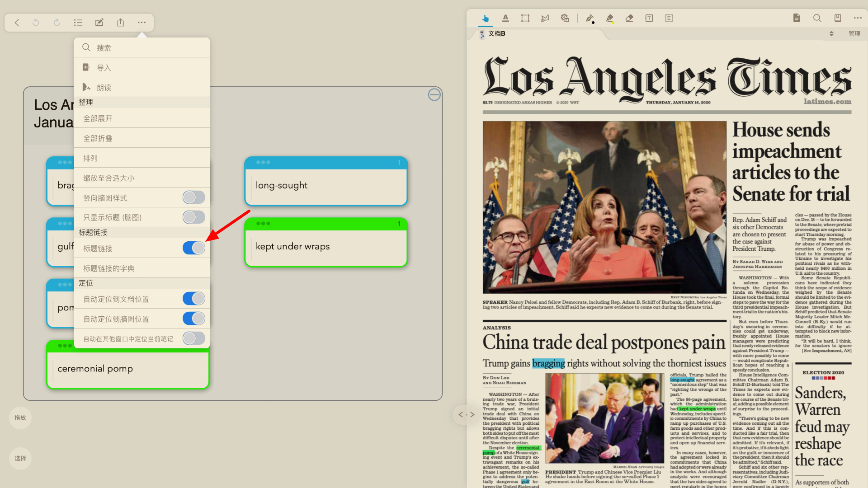Image resolution: width=868 pixels, height=488 pixels.
Task: Open the dots menu on kept under wraps card
Action: [x=263, y=223]
